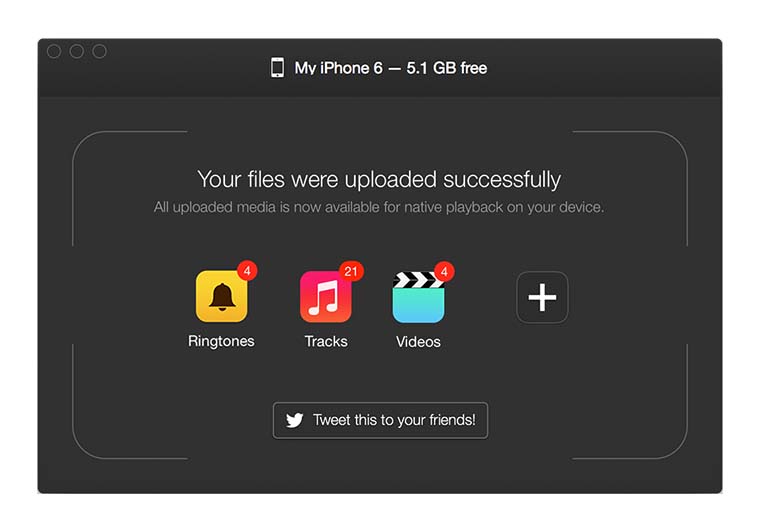Select the Ringtones label

[x=221, y=341]
